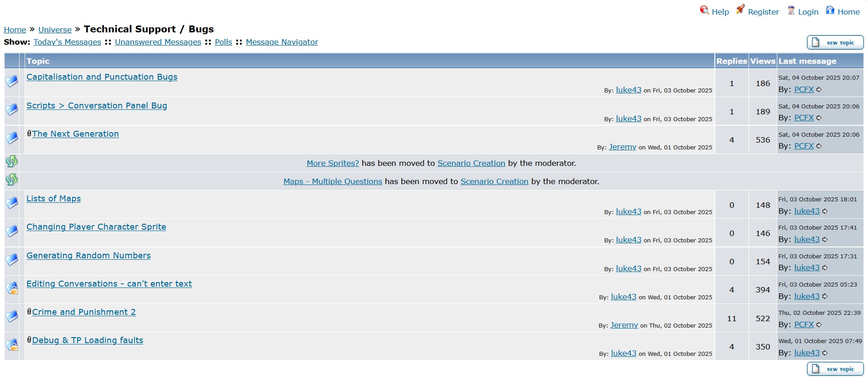The width and height of the screenshot is (868, 380).
Task: Click locked folder icon beside Editing Conversations topic
Action: [x=12, y=289]
